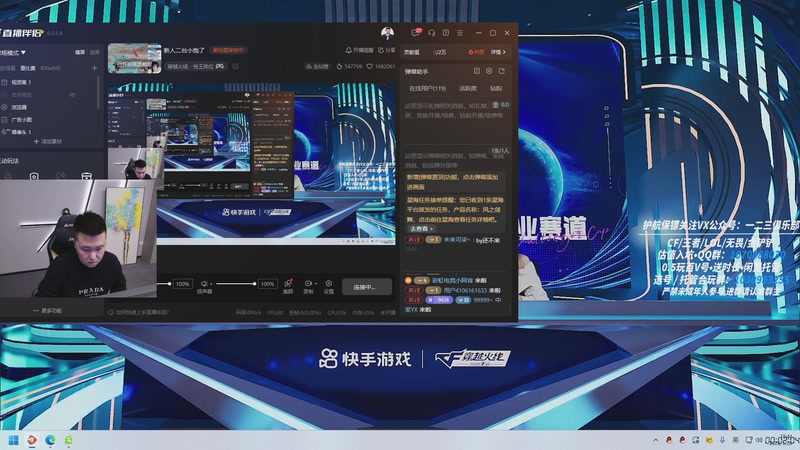This screenshot has height=450, width=800.
Task: Click the 热度 flame popularity label
Action: 476,52
